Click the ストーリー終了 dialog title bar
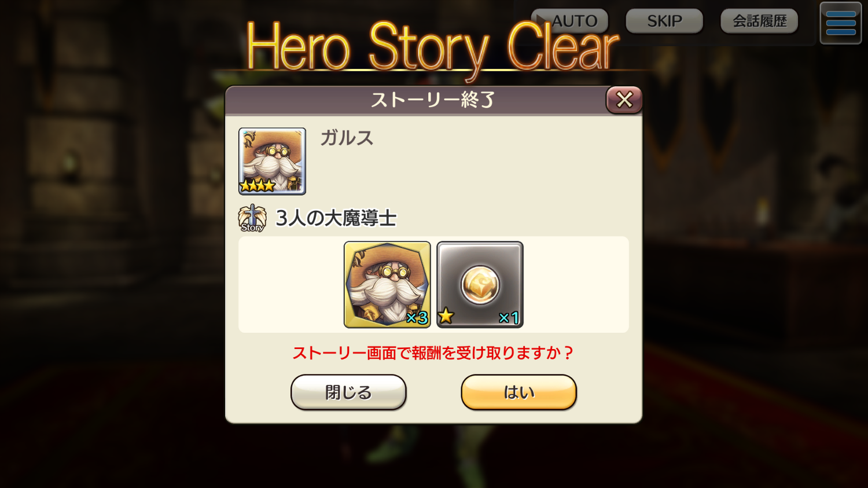Screen dimensions: 868x488 (x=415, y=100)
